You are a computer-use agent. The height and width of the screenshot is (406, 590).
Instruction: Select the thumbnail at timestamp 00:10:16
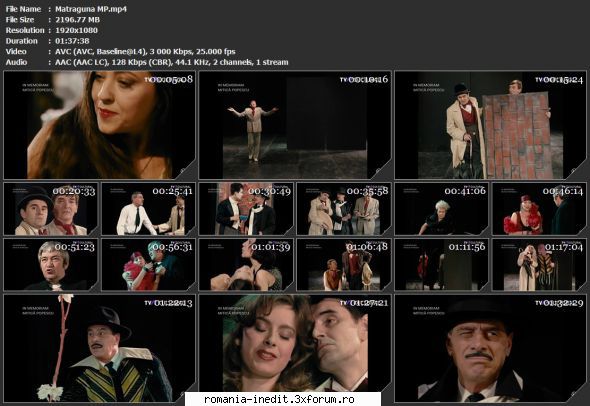coord(295,125)
